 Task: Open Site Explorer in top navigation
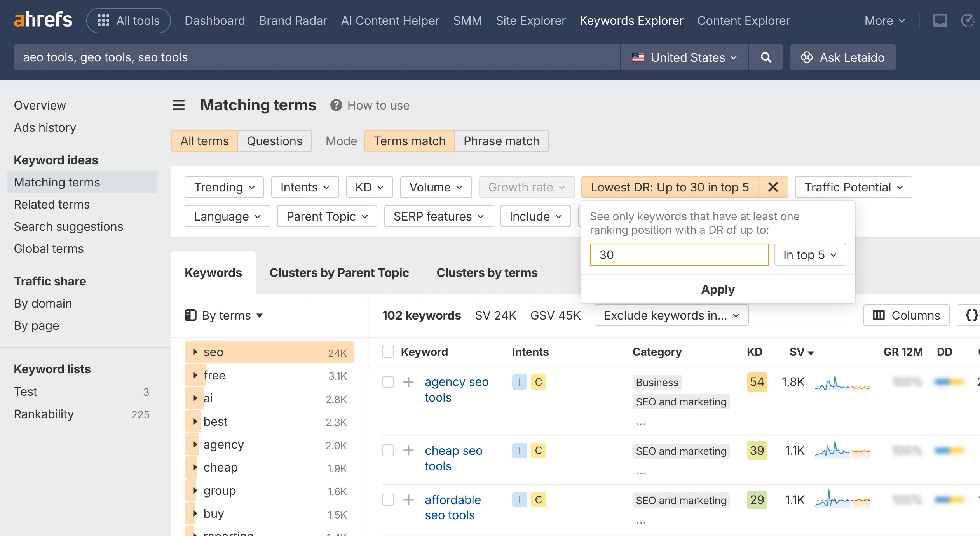coord(530,21)
